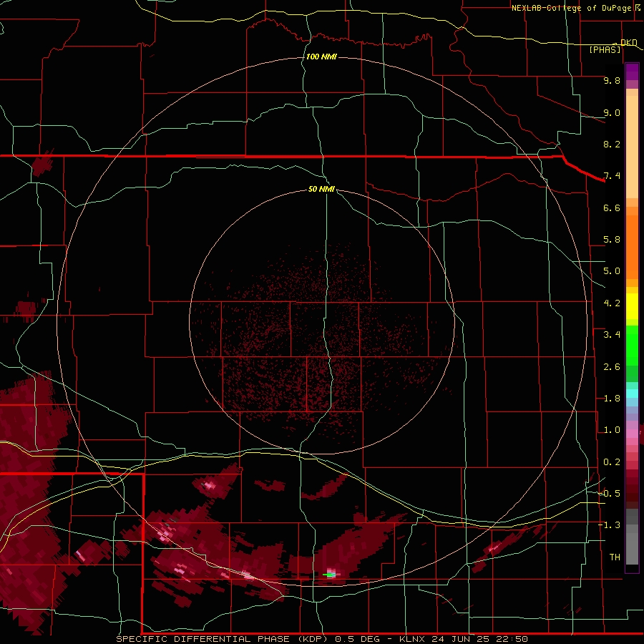
Task: Select the 7.4 value on the scale
Action: click(612, 176)
